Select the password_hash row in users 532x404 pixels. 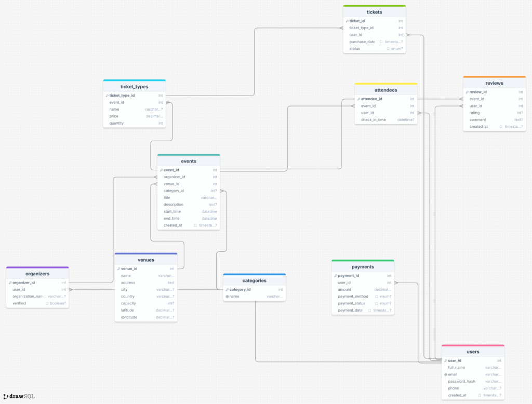coord(461,381)
